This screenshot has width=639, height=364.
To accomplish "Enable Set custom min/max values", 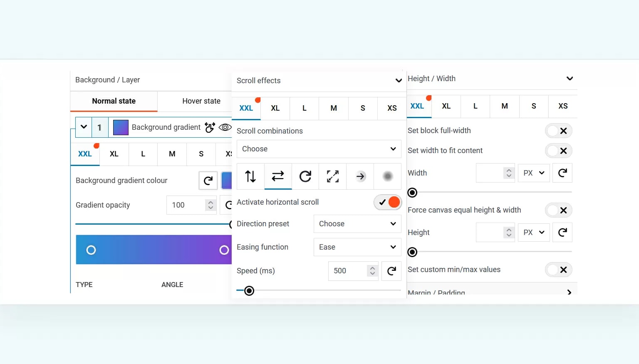I will click(x=559, y=270).
